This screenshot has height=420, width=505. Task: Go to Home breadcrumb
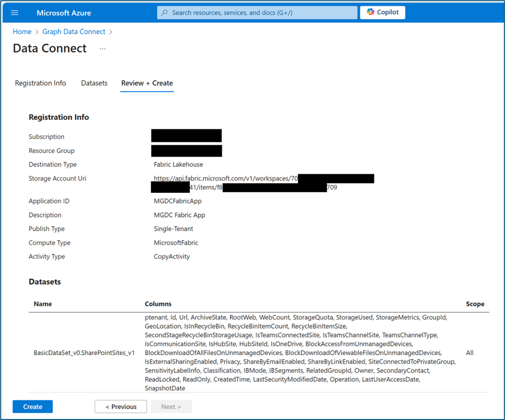coord(22,31)
